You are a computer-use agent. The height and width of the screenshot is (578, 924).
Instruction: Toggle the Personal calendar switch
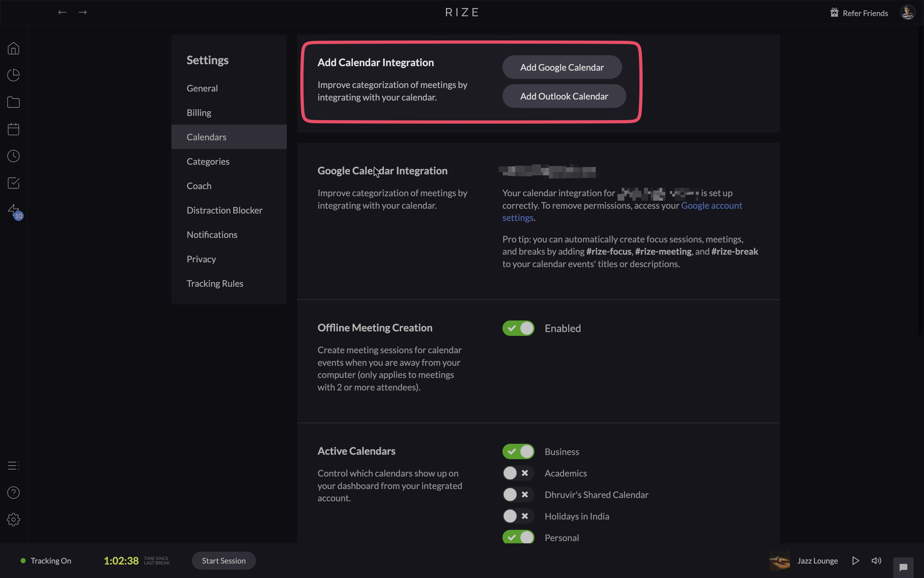[x=518, y=537]
